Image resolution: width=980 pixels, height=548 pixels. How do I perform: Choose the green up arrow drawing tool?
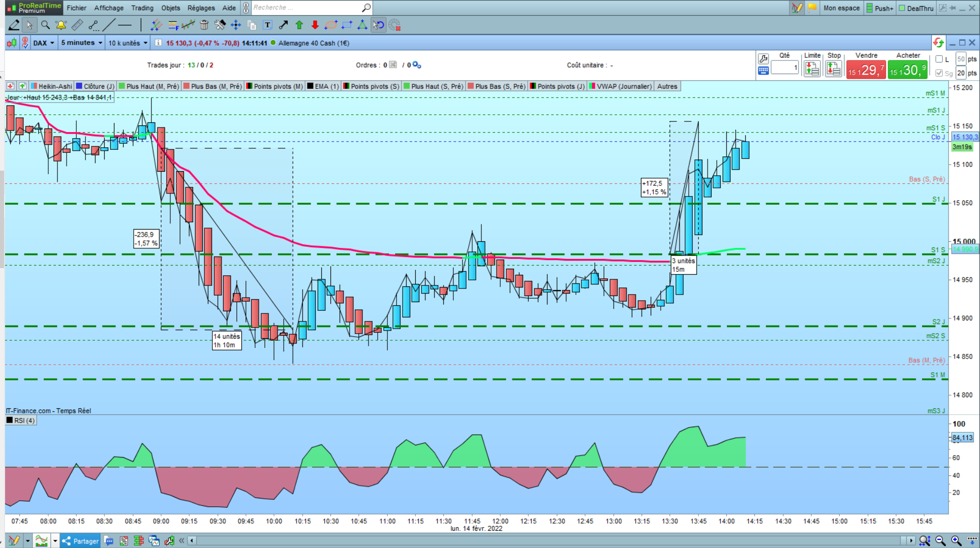(299, 25)
